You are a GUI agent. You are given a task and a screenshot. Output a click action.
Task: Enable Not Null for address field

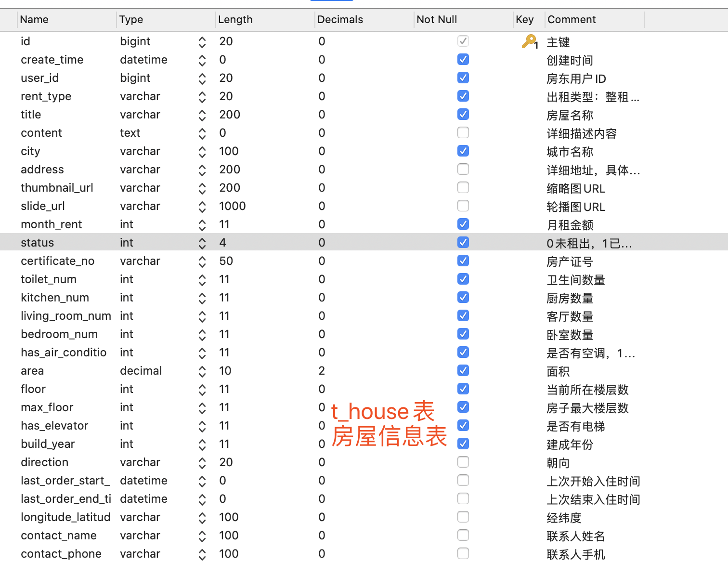point(463,170)
